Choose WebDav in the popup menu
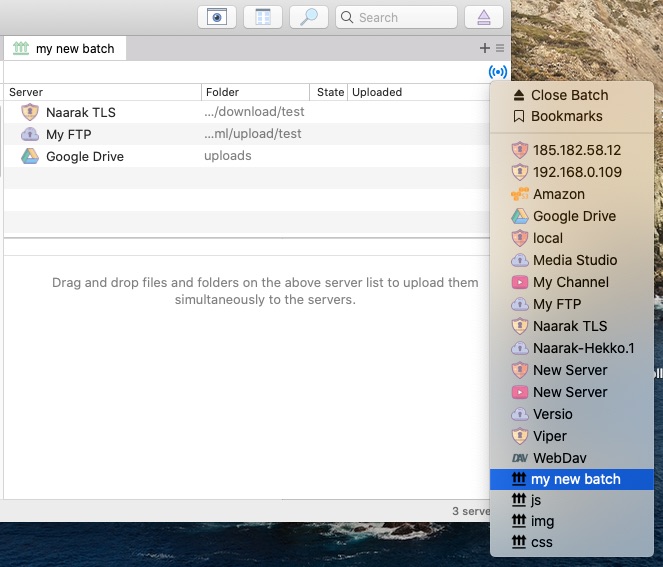 pyautogui.click(x=572, y=458)
